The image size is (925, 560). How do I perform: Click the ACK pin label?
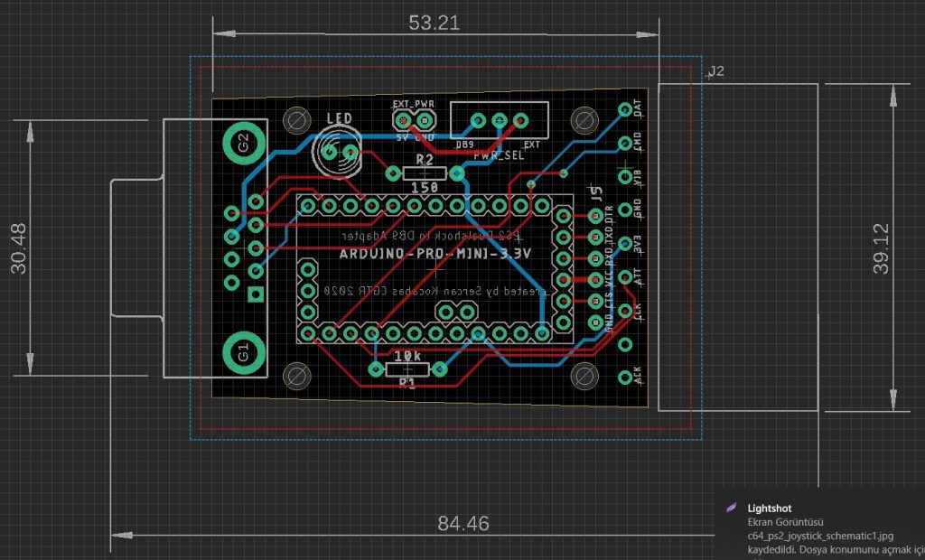pos(638,376)
